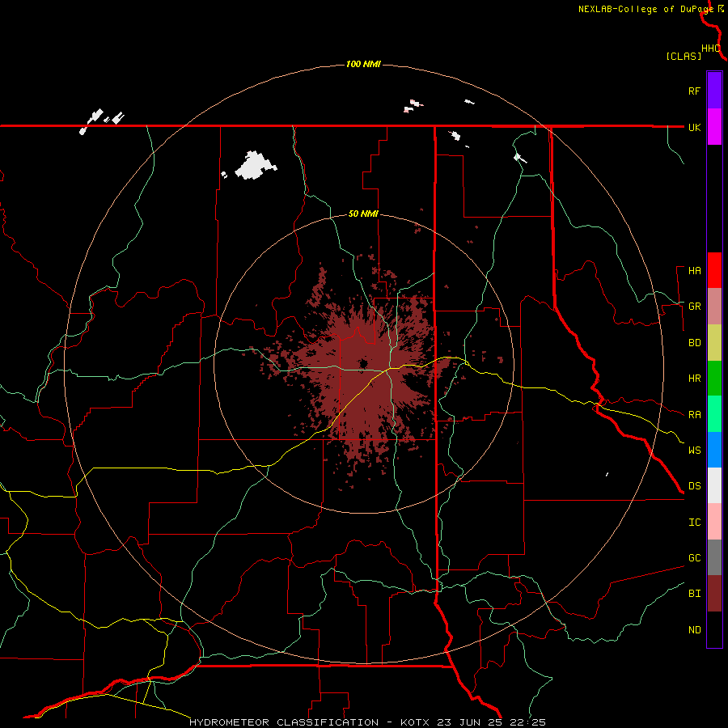The height and width of the screenshot is (728, 728).
Task: Click the BI dark-red legend swatch
Action: point(714,594)
